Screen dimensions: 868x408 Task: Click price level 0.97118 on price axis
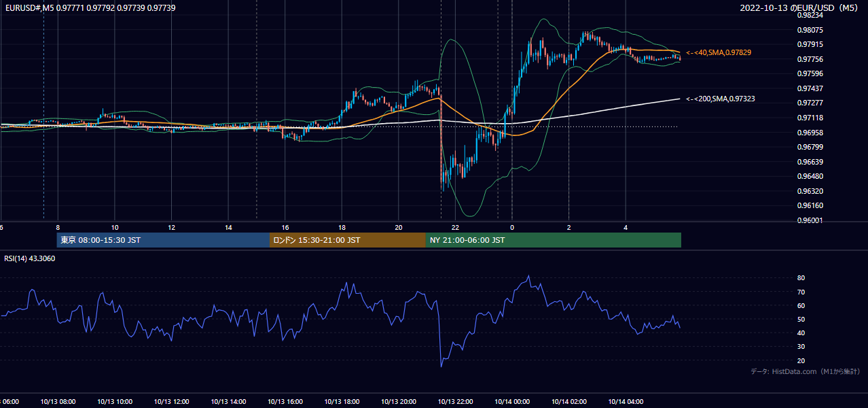click(810, 118)
